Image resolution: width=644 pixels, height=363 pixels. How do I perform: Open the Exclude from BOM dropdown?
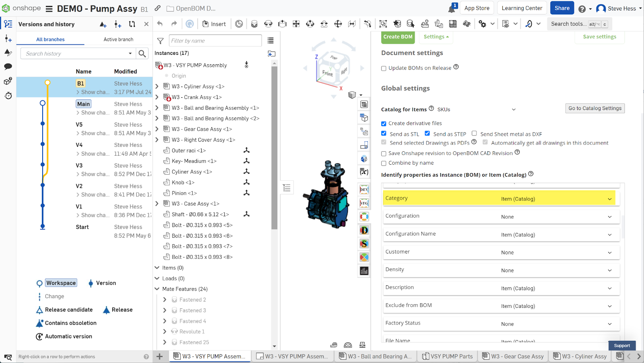pyautogui.click(x=555, y=306)
